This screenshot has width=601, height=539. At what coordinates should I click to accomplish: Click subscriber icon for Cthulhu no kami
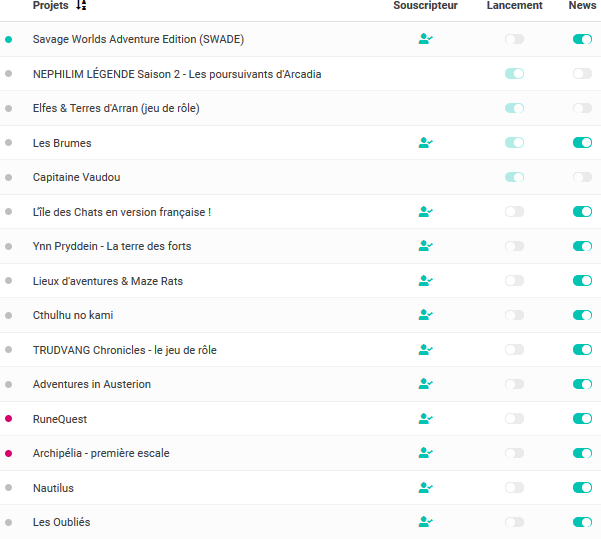point(425,315)
